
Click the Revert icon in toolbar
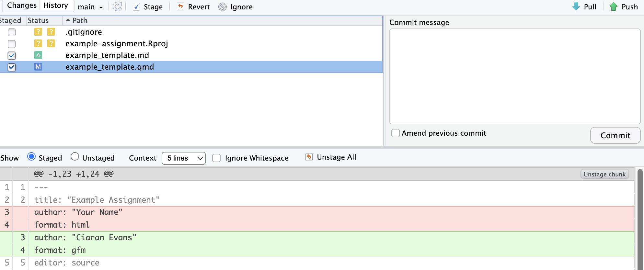tap(180, 7)
